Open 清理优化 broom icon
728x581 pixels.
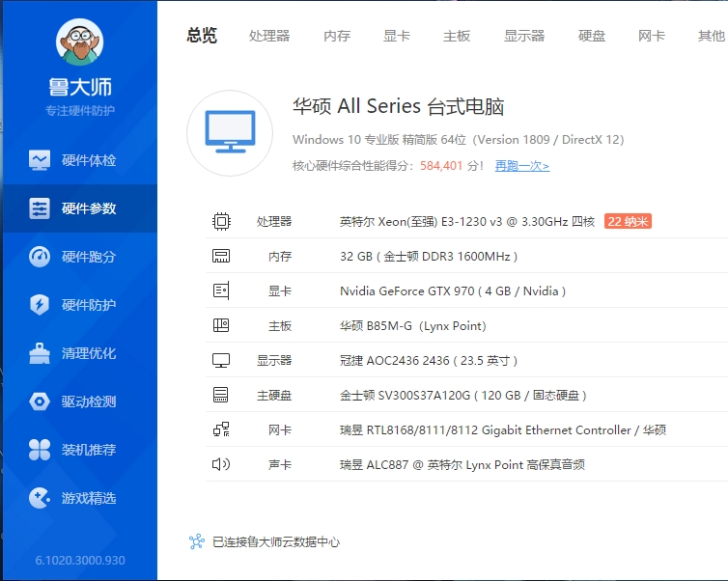tap(40, 353)
